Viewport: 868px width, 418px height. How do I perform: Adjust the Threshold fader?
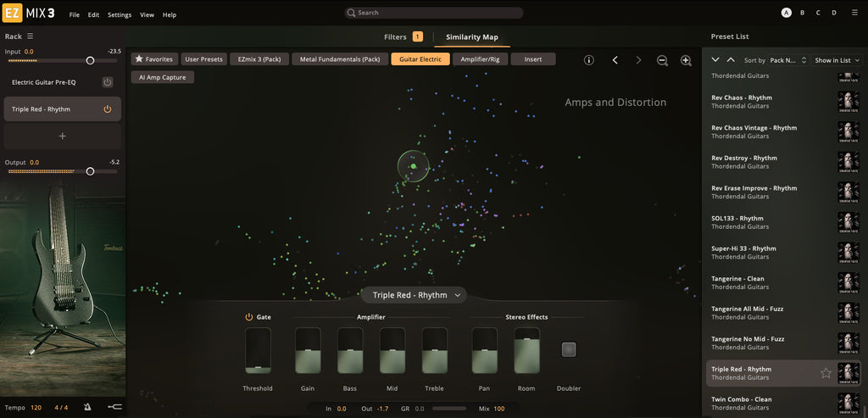pos(258,351)
